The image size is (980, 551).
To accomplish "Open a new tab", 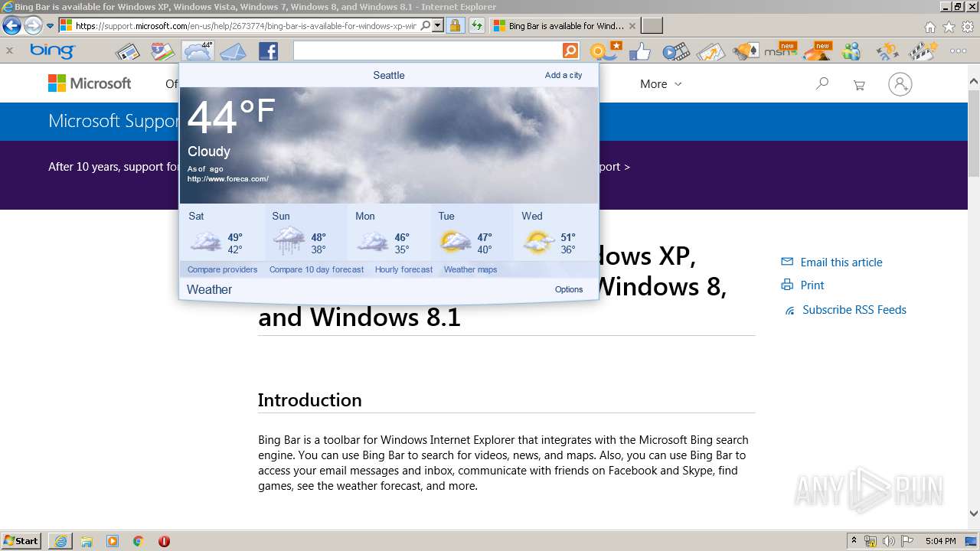I will (652, 25).
